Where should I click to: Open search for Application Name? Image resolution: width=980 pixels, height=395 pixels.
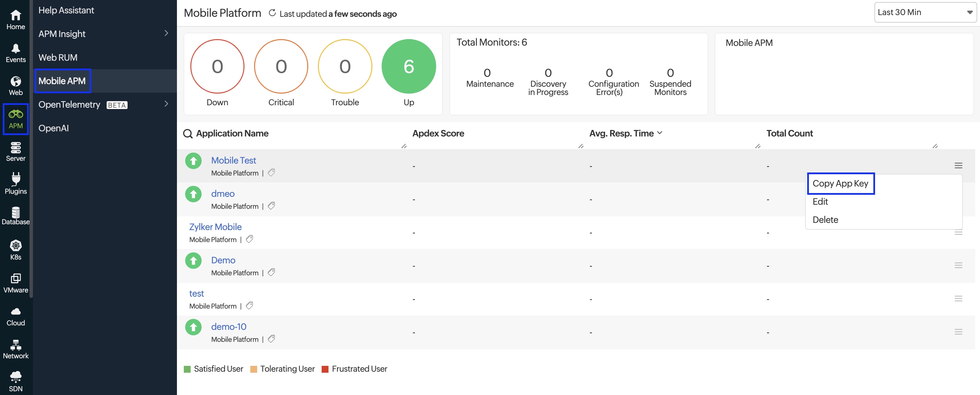coord(188,134)
